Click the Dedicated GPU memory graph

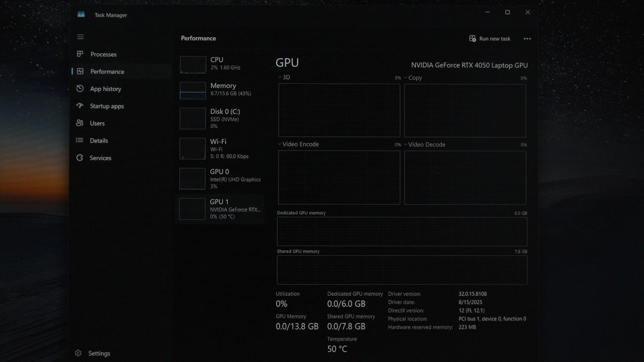402,231
